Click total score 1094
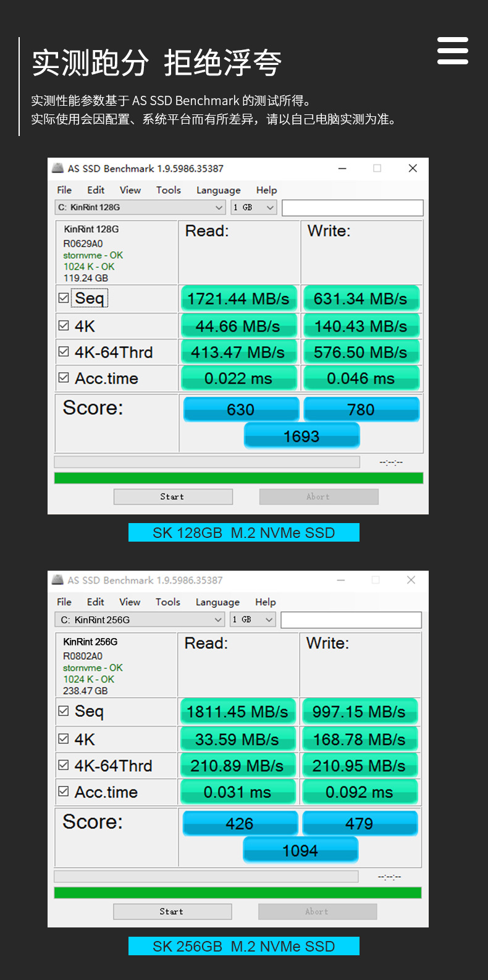This screenshot has width=488, height=980. tap(300, 850)
